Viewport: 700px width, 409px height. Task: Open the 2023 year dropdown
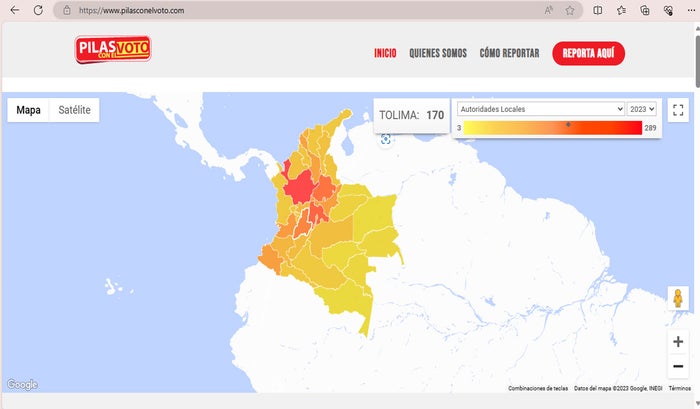tap(641, 108)
